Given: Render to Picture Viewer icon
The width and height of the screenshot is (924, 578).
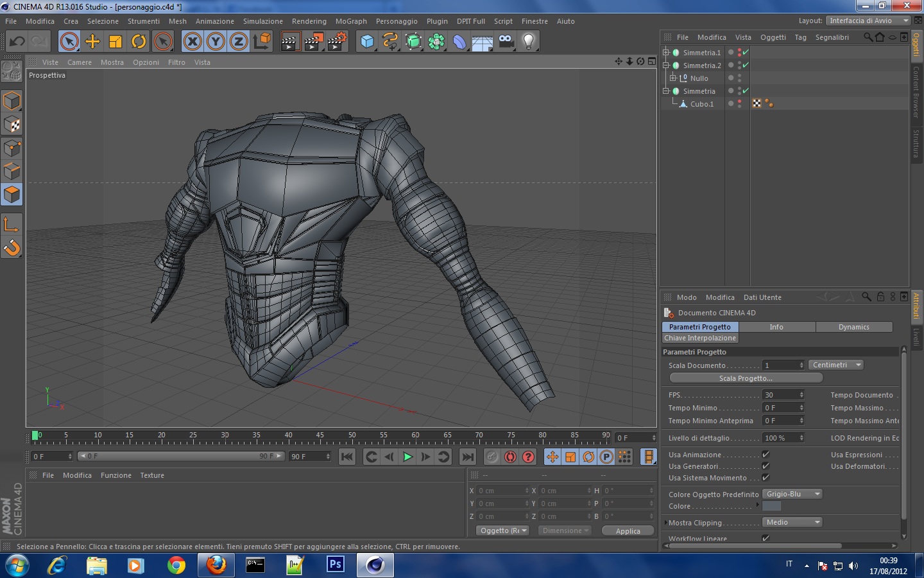Looking at the screenshot, I should pos(314,42).
